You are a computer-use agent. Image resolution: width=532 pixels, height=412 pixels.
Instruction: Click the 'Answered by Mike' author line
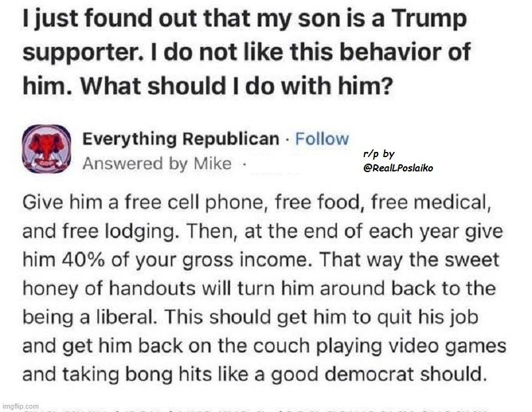coord(156,164)
